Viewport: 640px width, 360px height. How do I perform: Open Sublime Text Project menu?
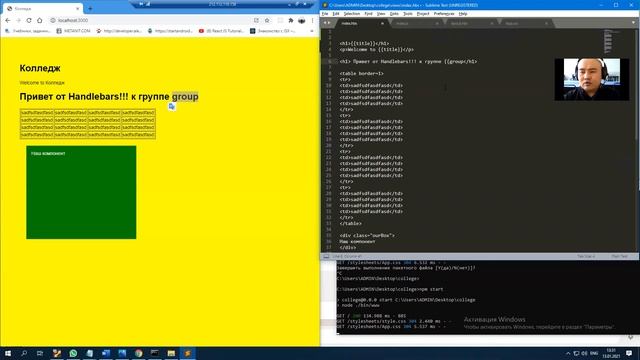pyautogui.click(x=423, y=13)
